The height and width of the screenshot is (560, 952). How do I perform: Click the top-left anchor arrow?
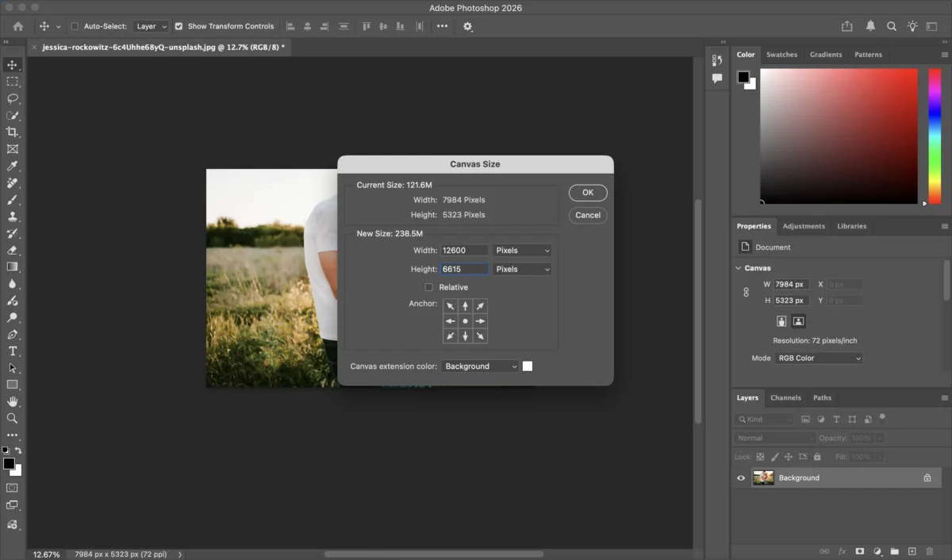click(451, 306)
